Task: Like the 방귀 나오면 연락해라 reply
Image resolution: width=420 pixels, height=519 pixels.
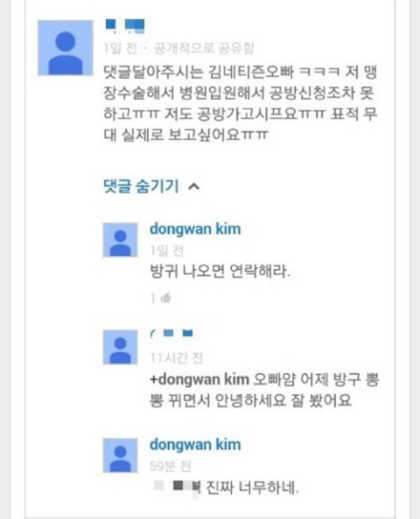Action: pyautogui.click(x=165, y=298)
